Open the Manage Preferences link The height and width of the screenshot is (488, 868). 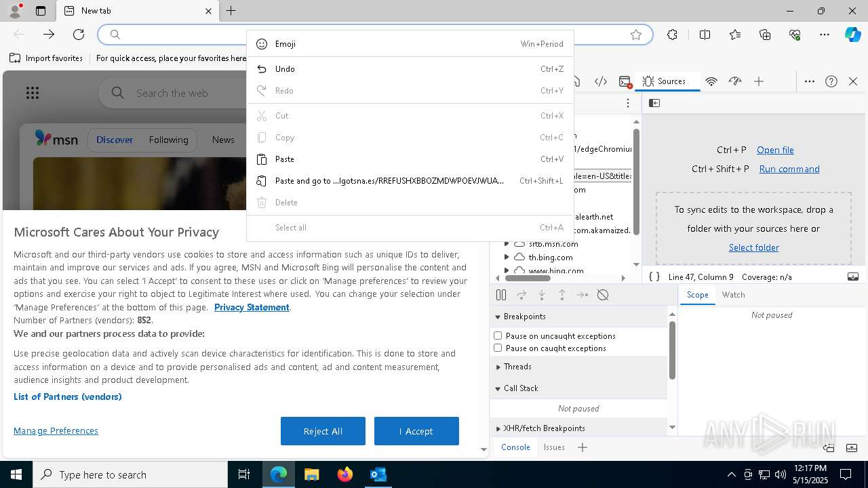pyautogui.click(x=56, y=431)
